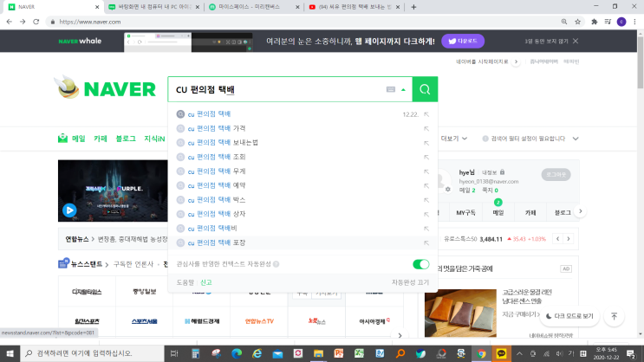Collapse autocomplete list with the green triangle
Viewport: 644px width, 362px height.
403,89
